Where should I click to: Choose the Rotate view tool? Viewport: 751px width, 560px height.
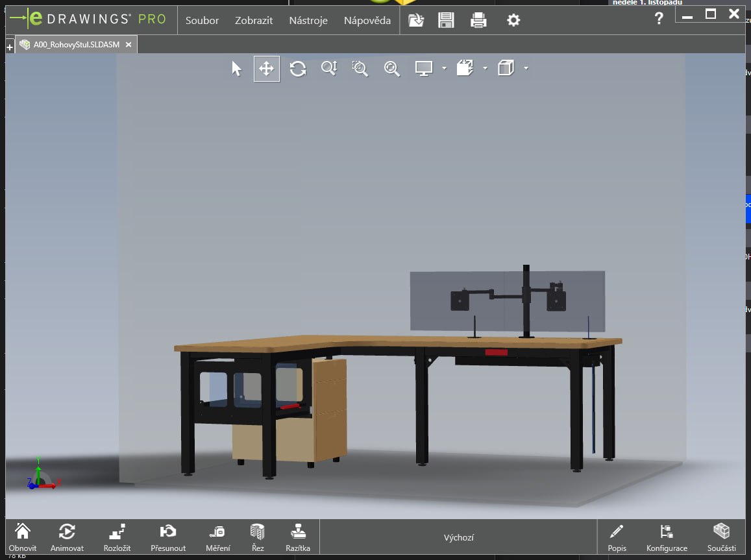click(x=298, y=68)
